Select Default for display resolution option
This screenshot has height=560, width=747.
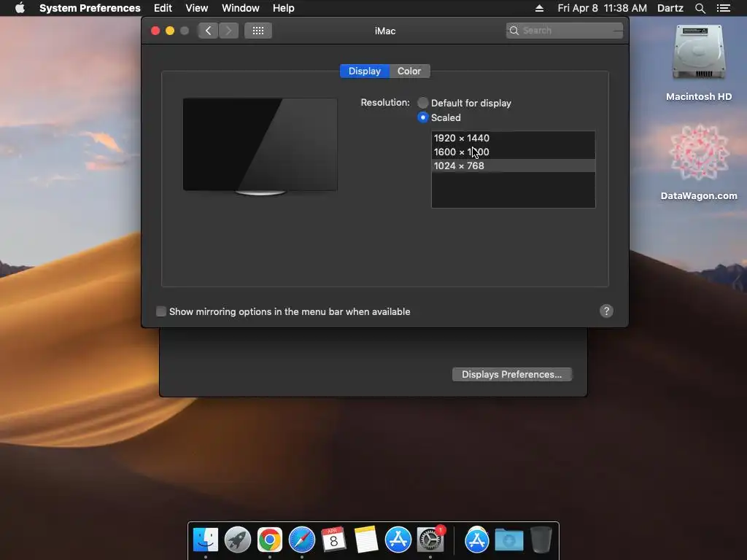click(x=422, y=103)
